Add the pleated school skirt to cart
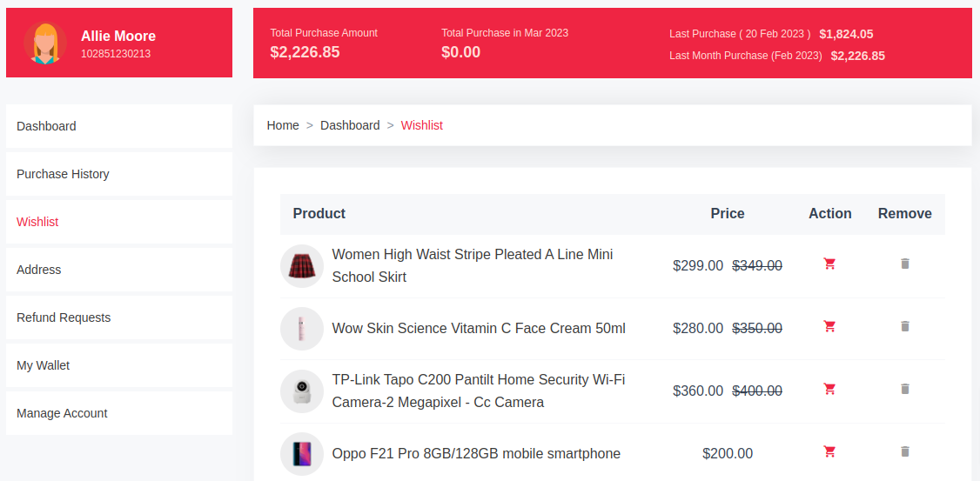The width and height of the screenshot is (980, 481). click(829, 264)
